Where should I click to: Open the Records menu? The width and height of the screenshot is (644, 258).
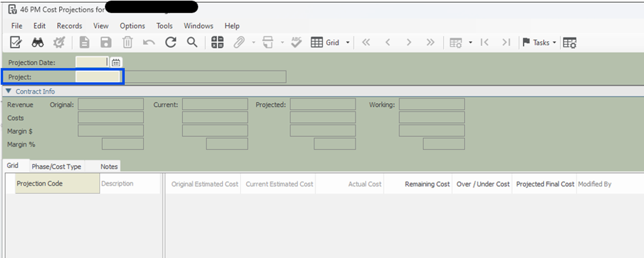click(69, 26)
